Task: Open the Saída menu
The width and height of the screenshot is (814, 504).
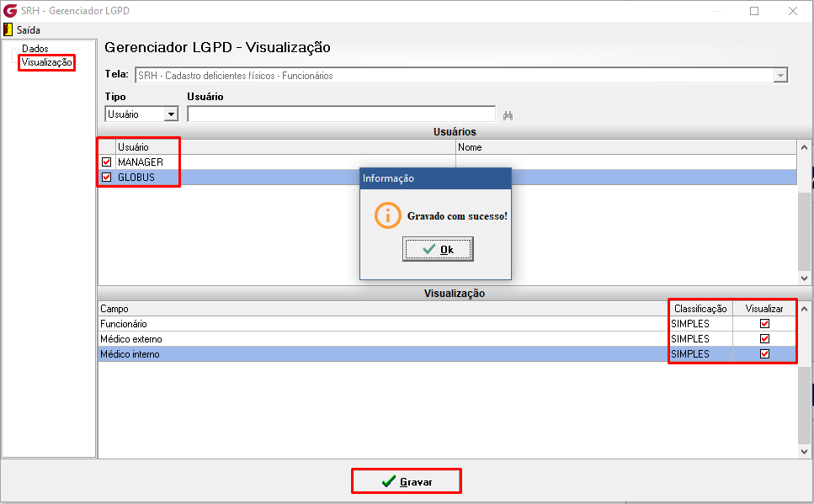Action: pyautogui.click(x=28, y=30)
